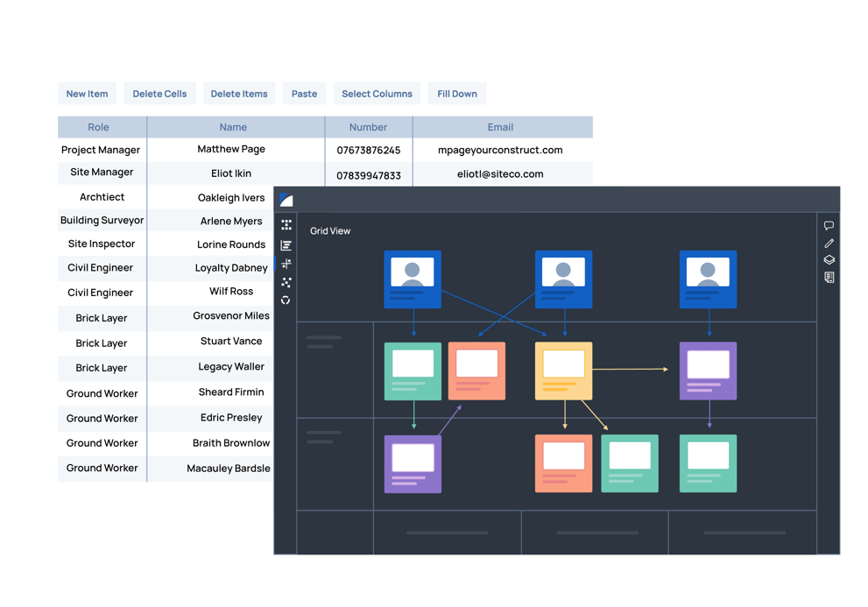This screenshot has height=607, width=868.
Task: Click the Delete Cells button
Action: tap(159, 94)
